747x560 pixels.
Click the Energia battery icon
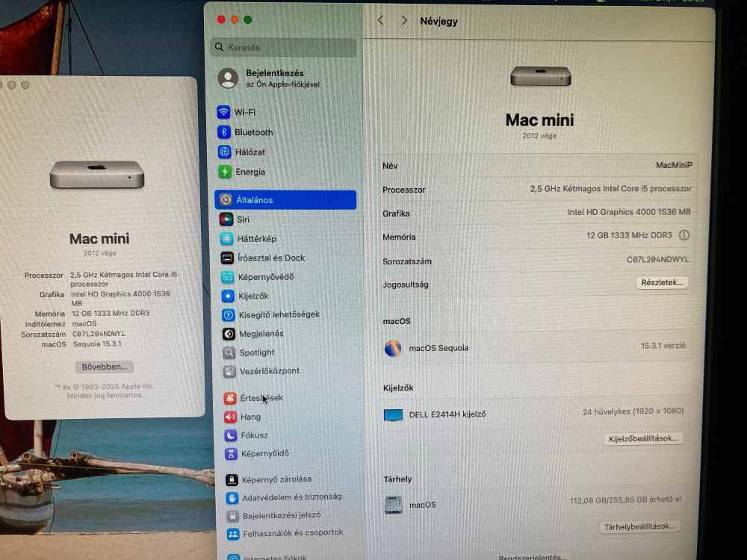click(224, 172)
